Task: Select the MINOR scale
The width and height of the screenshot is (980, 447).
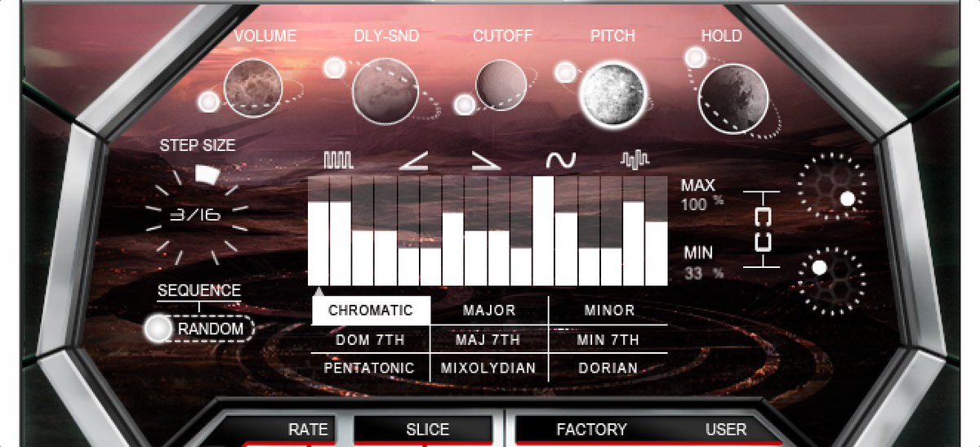Action: pos(608,311)
